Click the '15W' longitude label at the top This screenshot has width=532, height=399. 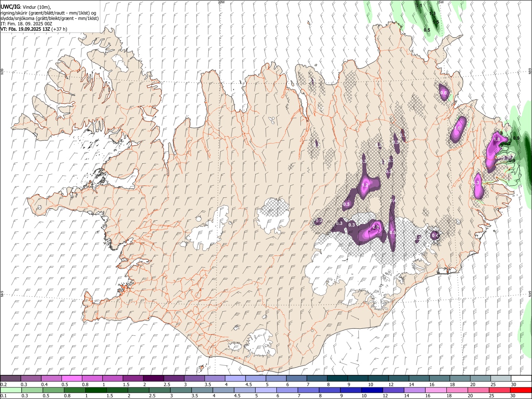(440, 2)
